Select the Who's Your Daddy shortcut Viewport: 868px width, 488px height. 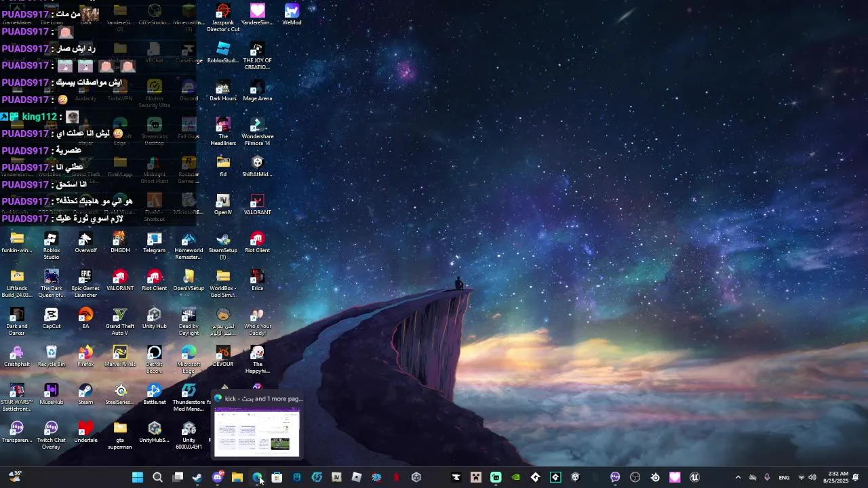coord(257,322)
